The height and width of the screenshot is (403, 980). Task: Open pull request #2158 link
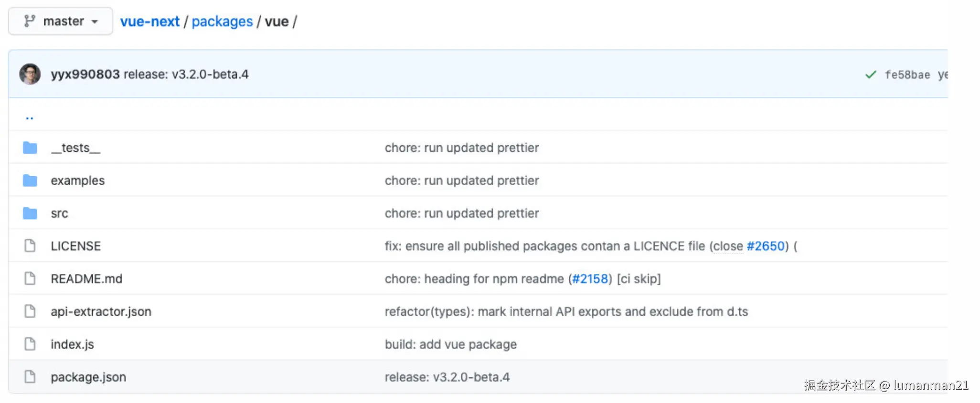pyautogui.click(x=590, y=279)
